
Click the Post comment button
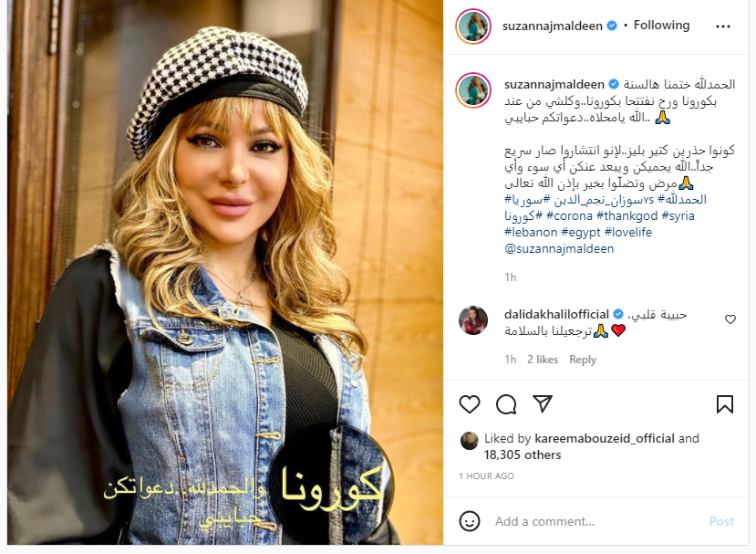point(721,521)
